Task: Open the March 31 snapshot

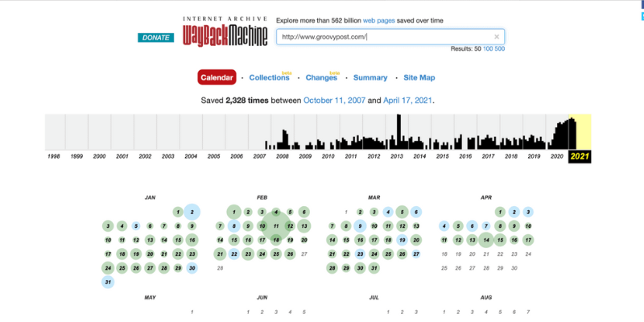Action: [x=374, y=268]
